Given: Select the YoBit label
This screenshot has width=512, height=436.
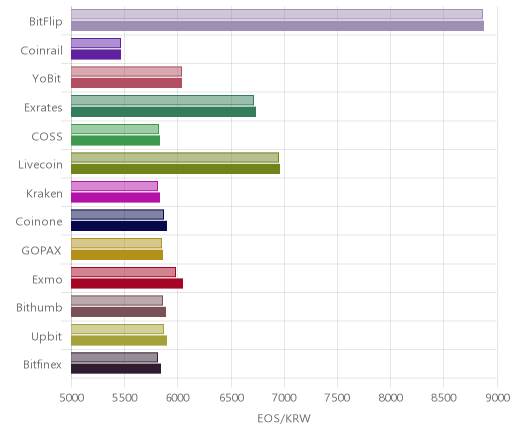Looking at the screenshot, I should 47,79.
